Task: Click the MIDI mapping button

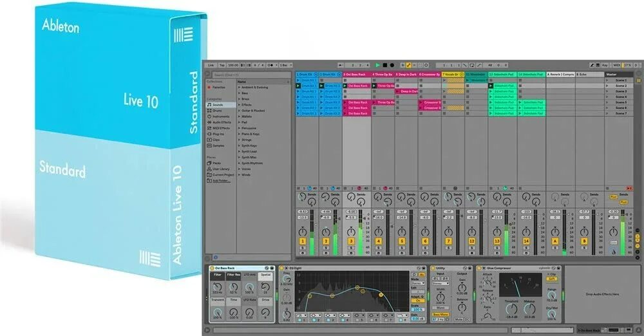Action: (616, 65)
